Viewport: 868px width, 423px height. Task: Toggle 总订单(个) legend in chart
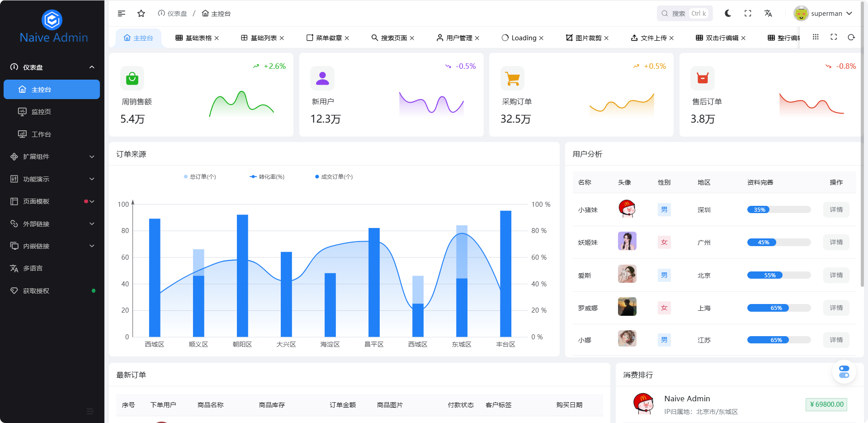click(x=200, y=177)
